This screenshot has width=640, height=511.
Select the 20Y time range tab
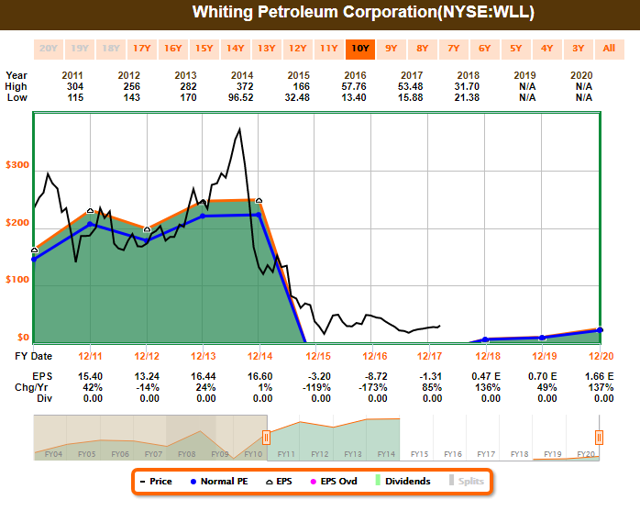point(49,49)
